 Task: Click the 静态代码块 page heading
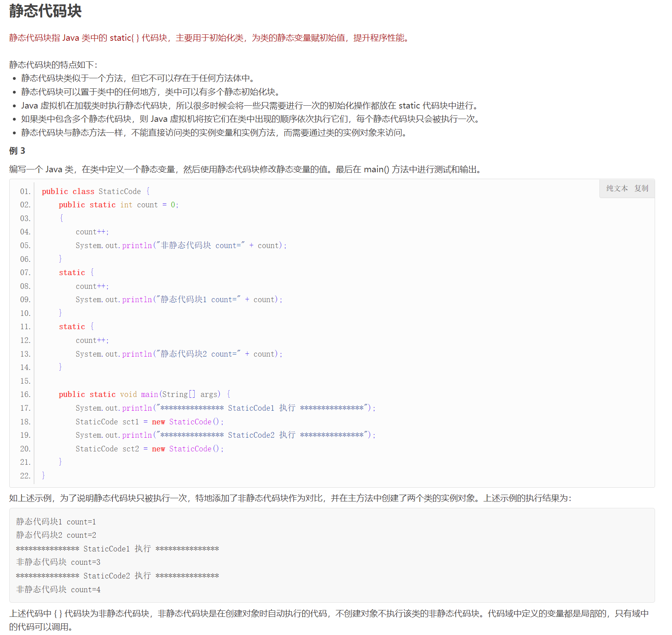pos(46,11)
